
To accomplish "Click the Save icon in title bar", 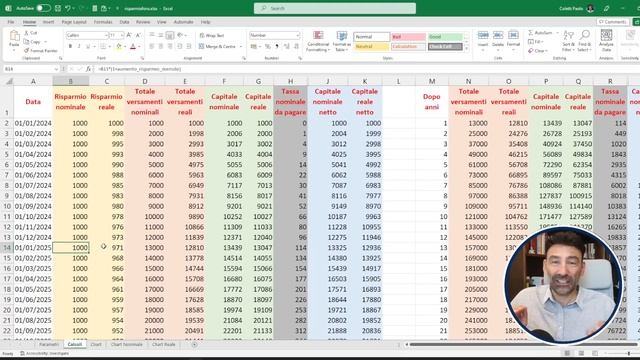I will [58, 8].
